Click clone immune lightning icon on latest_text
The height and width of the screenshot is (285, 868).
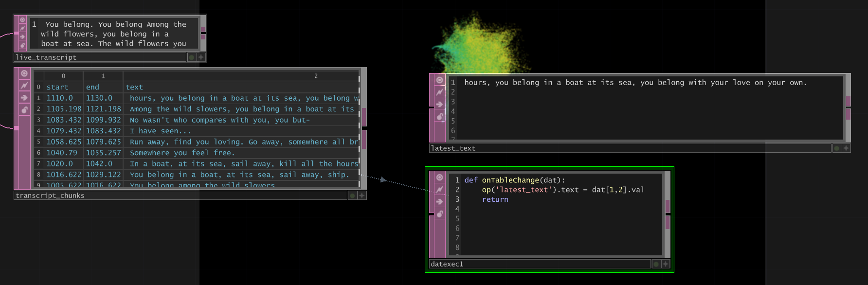pos(440,92)
